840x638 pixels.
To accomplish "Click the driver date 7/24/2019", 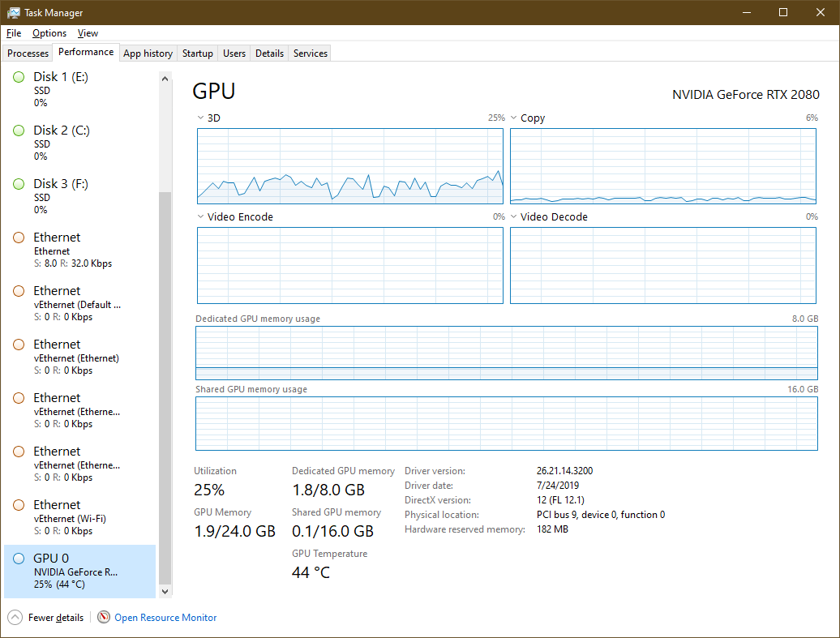I will 558,486.
